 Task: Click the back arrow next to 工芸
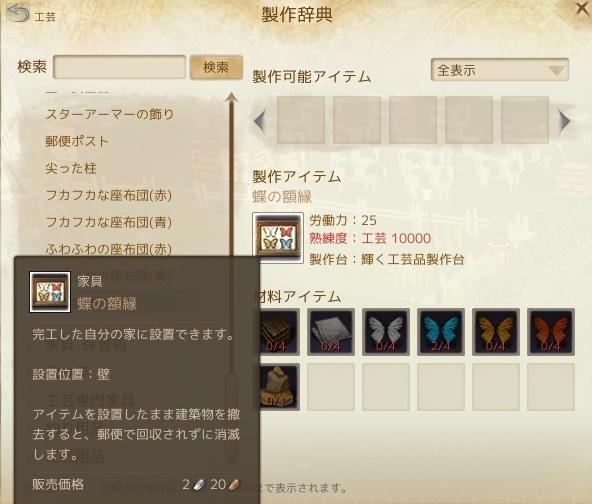18,14
